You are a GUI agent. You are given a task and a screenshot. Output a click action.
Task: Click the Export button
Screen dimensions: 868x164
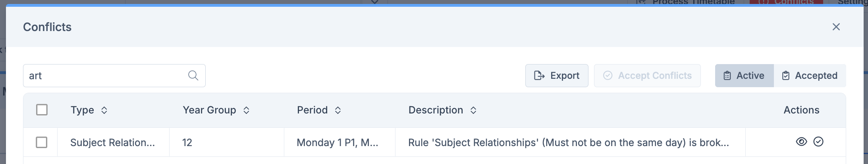click(x=557, y=76)
